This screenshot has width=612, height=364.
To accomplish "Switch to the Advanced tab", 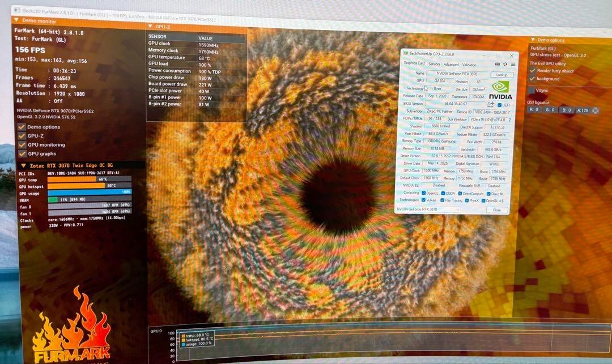I will coord(451,65).
